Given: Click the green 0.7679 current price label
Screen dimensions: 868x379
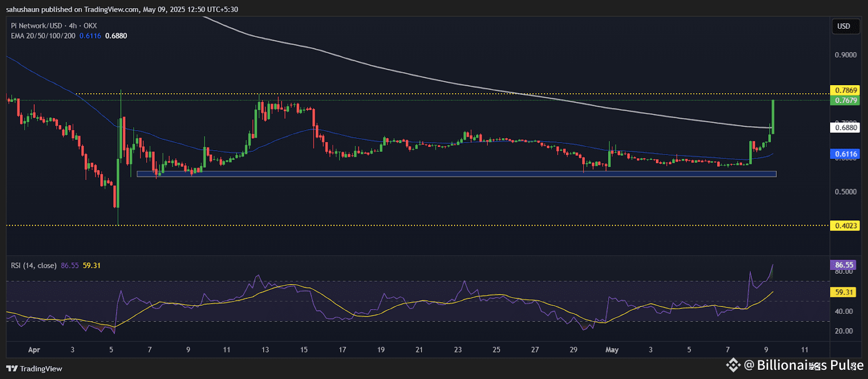Looking at the screenshot, I should pos(845,100).
